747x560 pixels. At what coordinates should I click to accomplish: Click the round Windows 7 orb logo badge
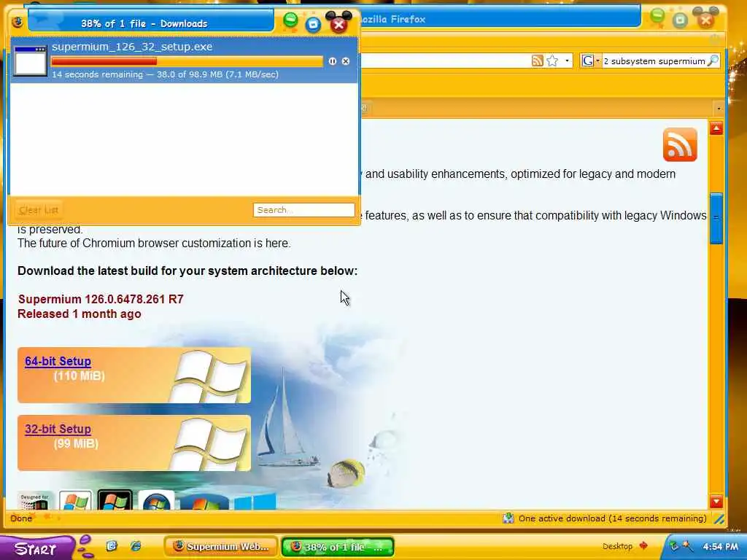[156, 500]
